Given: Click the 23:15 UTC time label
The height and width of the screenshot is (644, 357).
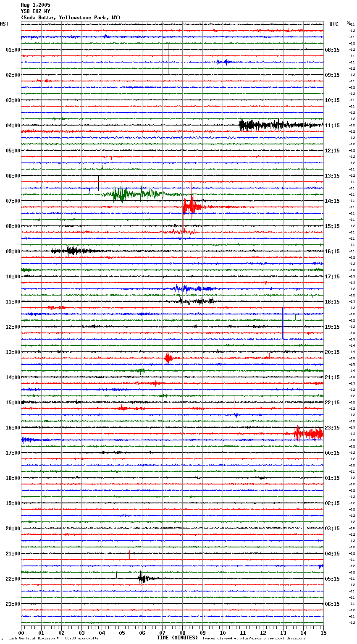Looking at the screenshot, I should (332, 428).
